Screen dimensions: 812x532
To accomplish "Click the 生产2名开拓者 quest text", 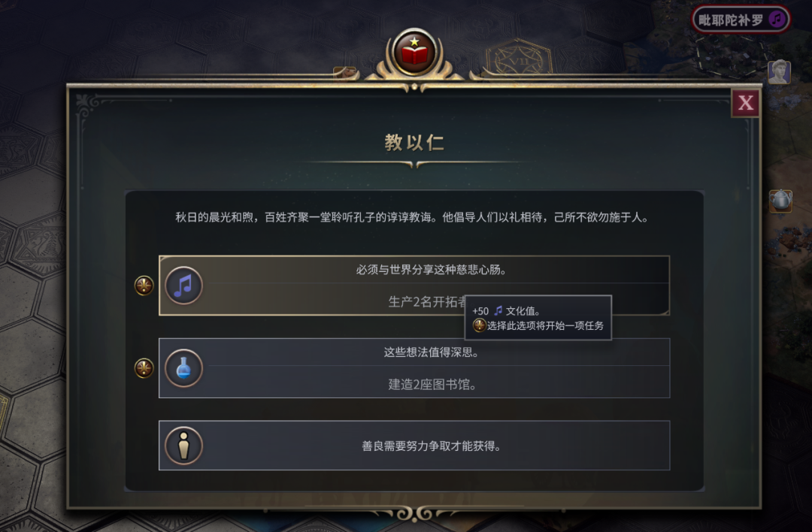I will point(427,302).
